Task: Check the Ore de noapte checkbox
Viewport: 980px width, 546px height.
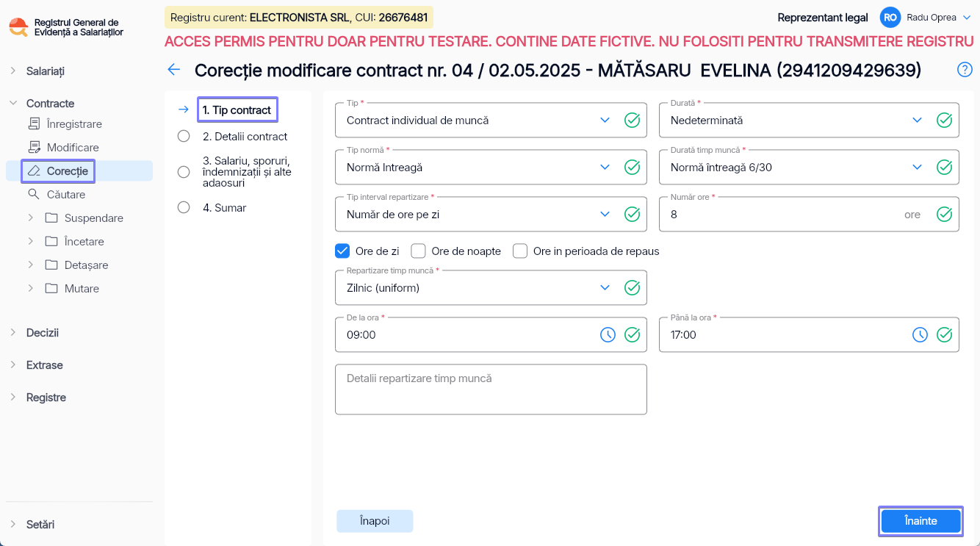Action: point(419,251)
